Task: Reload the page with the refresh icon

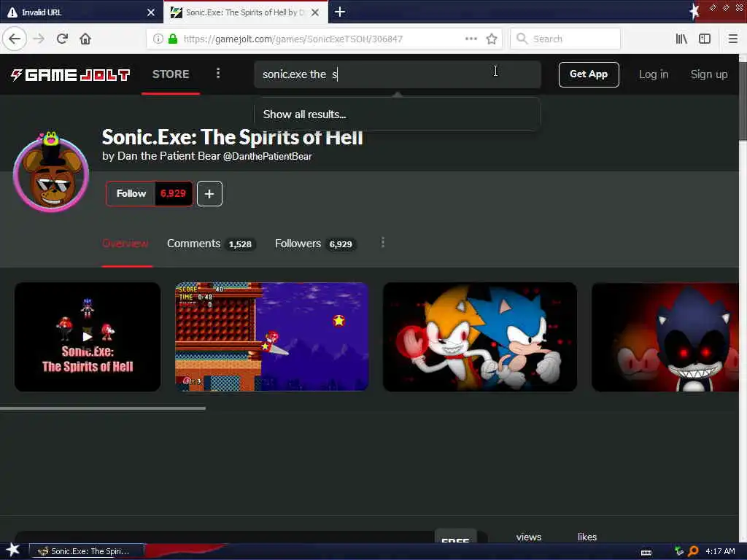Action: coord(62,39)
